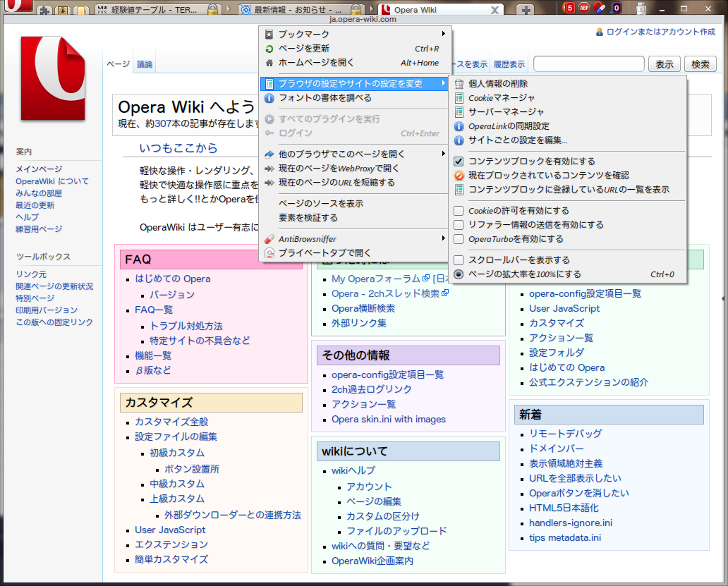The width and height of the screenshot is (728, 586).
Task: Click the Cookieマネージャ list icon
Action: (459, 98)
